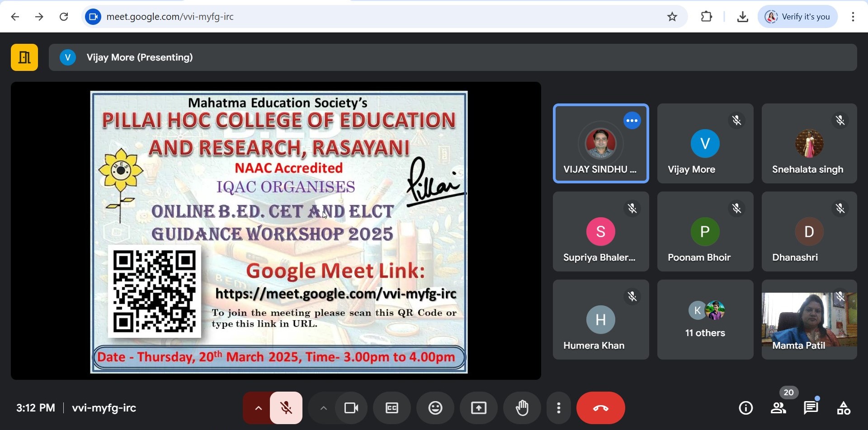Viewport: 868px width, 430px height.
Task: Open options on VIJAY SINDHU tile
Action: tap(632, 121)
